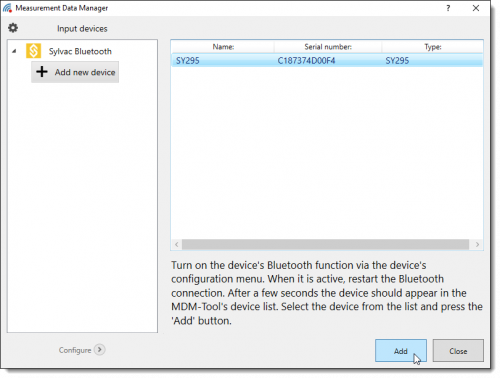Viewport: 500px width, 378px height.
Task: Click the Add new device button
Action: (x=75, y=72)
